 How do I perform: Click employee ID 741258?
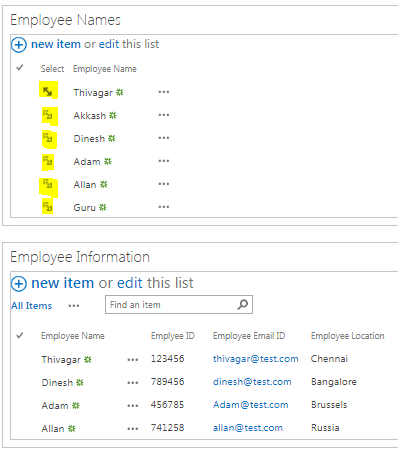pyautogui.click(x=167, y=428)
